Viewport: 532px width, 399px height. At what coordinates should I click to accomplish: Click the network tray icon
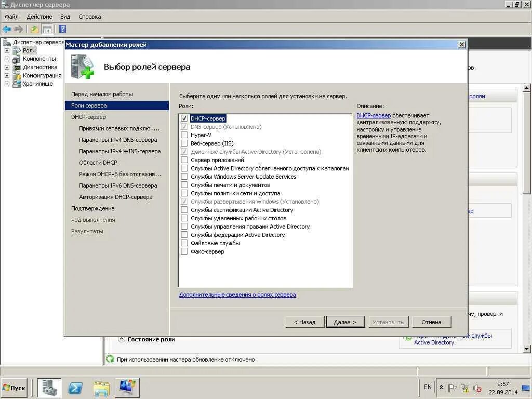point(465,388)
